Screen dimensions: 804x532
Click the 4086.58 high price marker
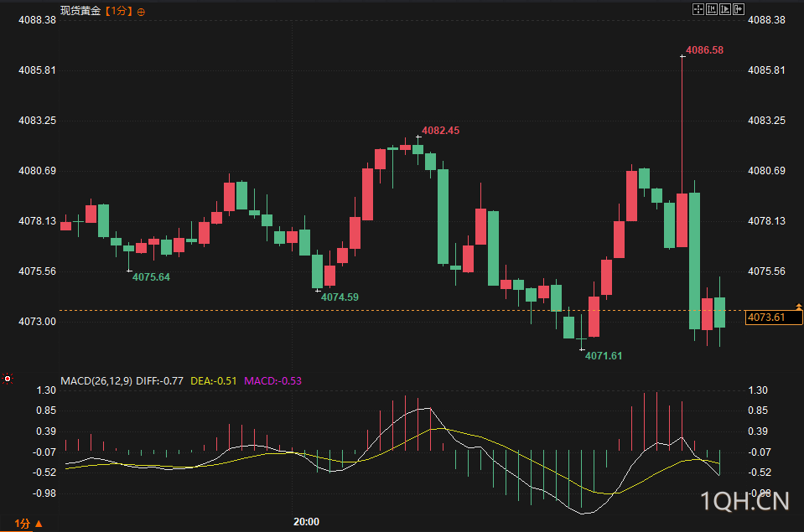704,50
